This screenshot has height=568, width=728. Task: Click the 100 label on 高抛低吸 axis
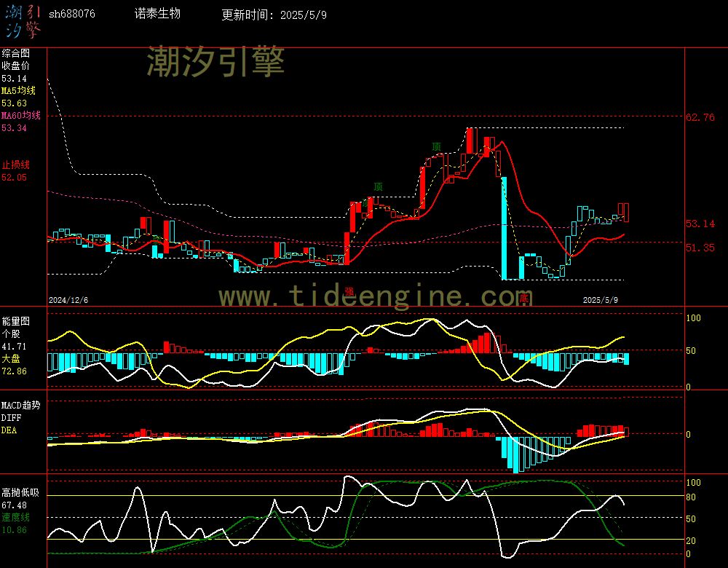693,483
